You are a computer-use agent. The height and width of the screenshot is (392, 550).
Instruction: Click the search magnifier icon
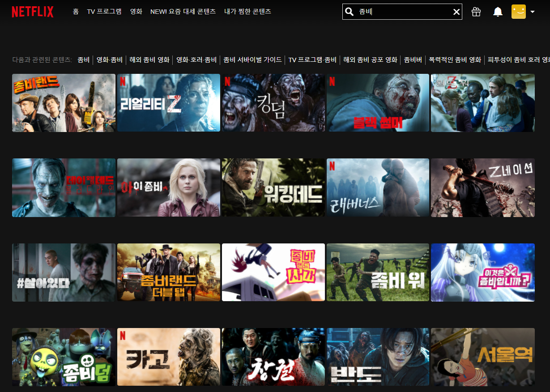click(x=350, y=12)
